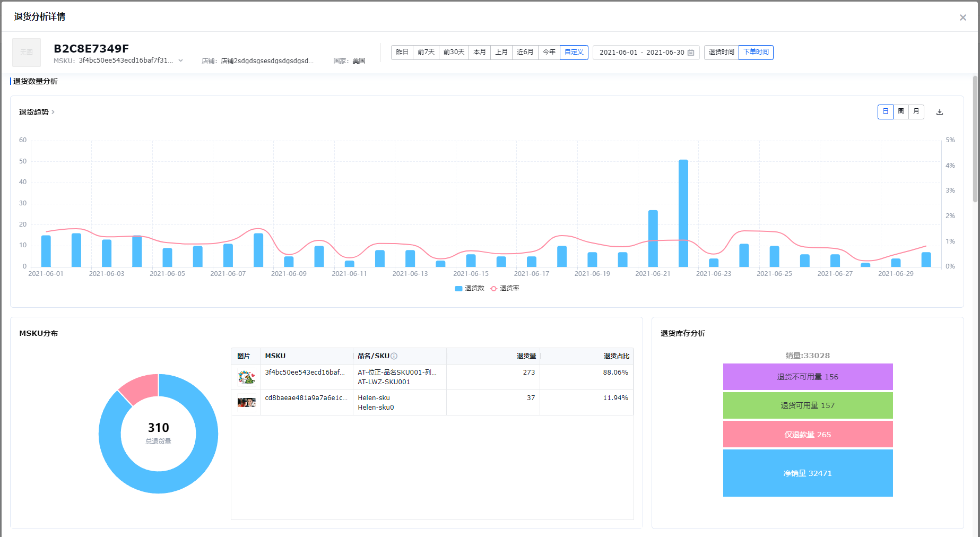Click the green 退货可用量 157 block
Image resolution: width=980 pixels, height=537 pixels.
[x=808, y=405]
